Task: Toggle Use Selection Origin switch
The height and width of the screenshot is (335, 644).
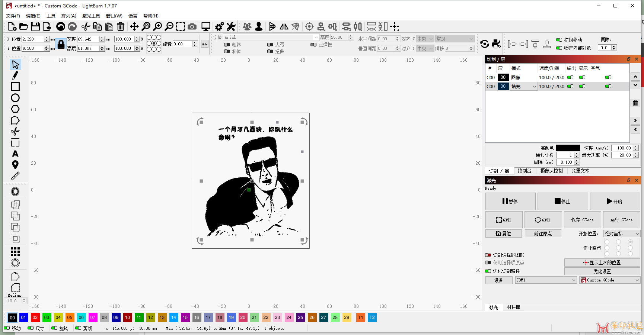Action: tap(488, 262)
